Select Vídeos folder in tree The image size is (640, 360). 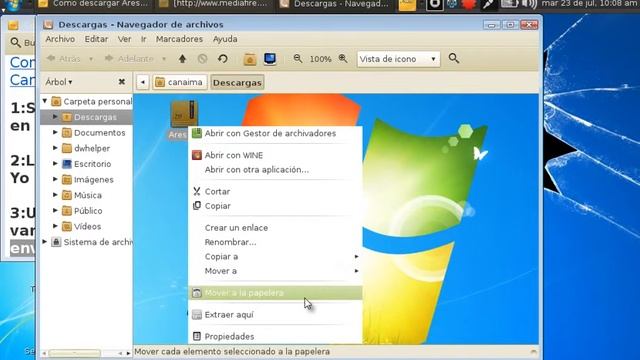pos(81,227)
